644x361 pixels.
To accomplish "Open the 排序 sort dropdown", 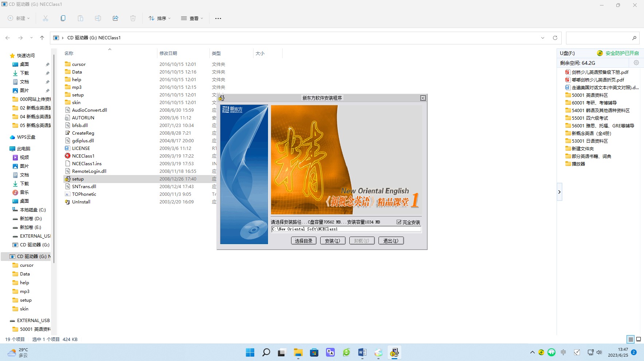I will tap(160, 18).
